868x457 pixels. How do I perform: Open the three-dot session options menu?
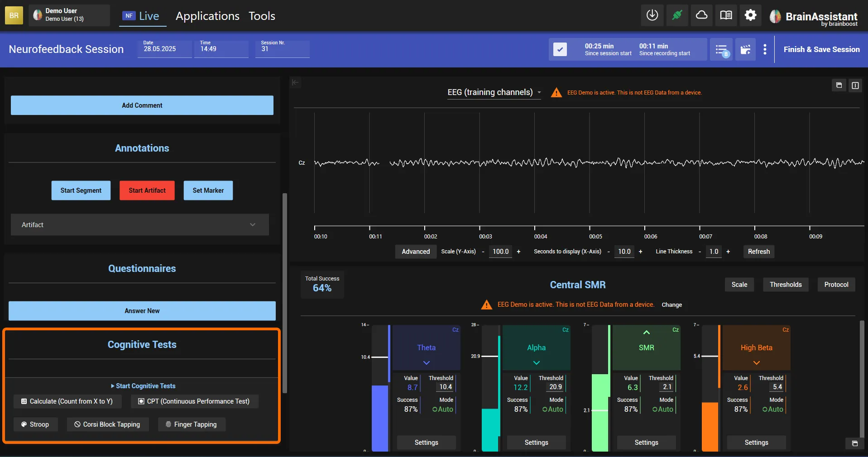pyautogui.click(x=765, y=49)
